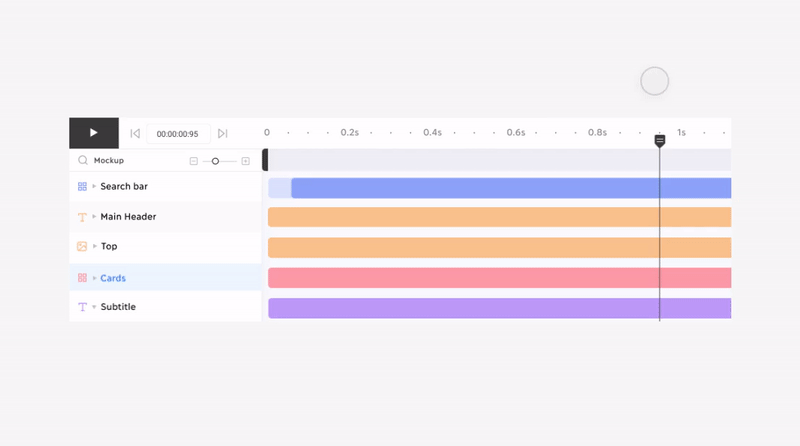800x446 pixels.
Task: Click the orange Top timeline bar
Action: [499, 247]
